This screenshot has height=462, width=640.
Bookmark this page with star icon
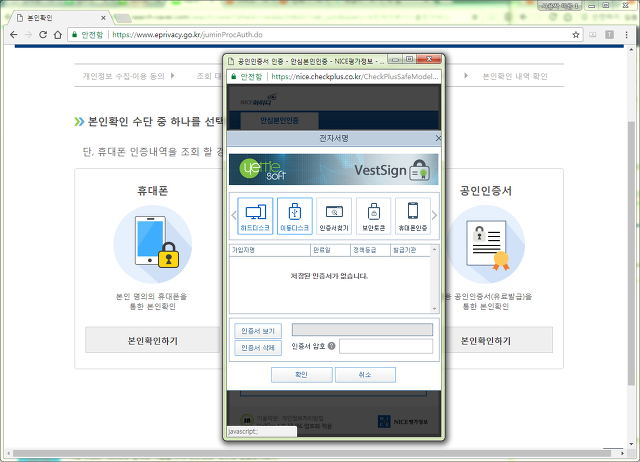pyautogui.click(x=576, y=35)
